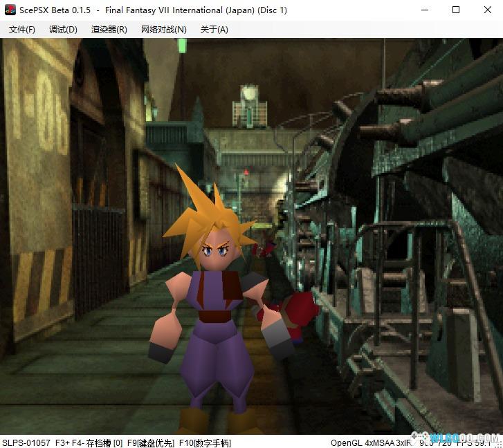503x448 pixels.
Task: Click the distant tower in the background
Action: pos(250,106)
